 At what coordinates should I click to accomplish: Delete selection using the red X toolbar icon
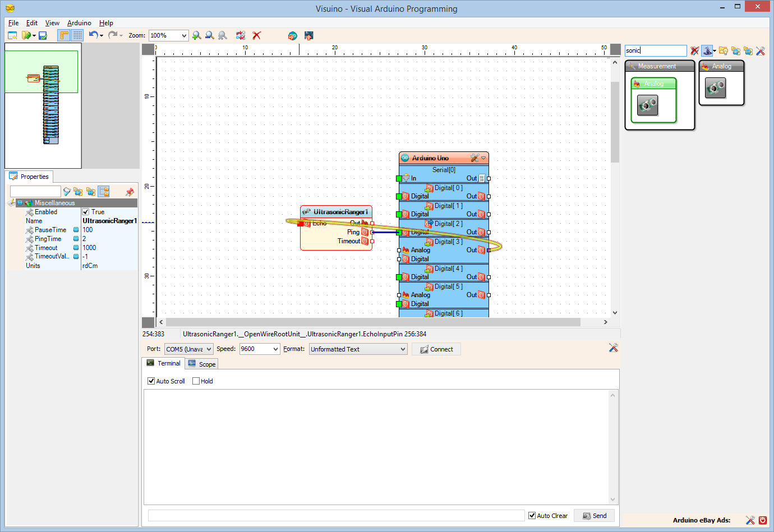coord(256,35)
